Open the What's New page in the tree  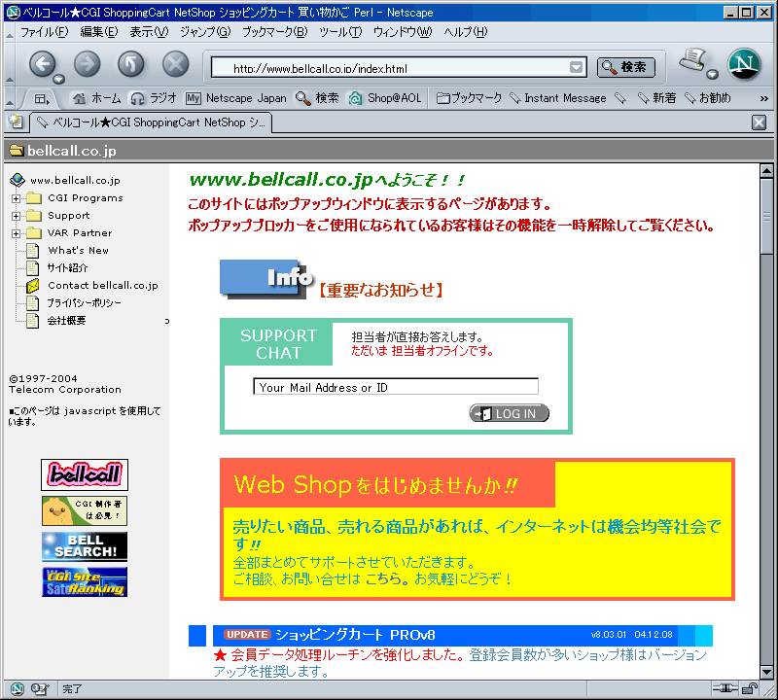click(78, 251)
